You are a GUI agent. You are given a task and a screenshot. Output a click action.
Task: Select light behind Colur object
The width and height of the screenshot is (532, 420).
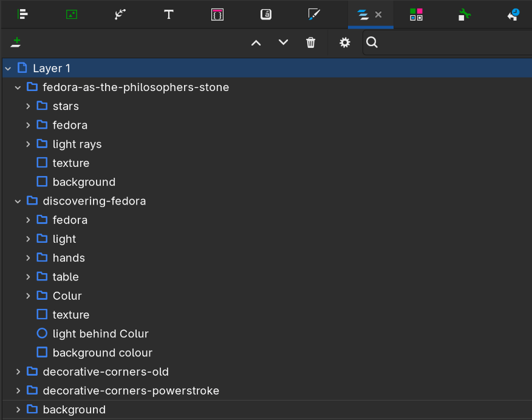(100, 334)
